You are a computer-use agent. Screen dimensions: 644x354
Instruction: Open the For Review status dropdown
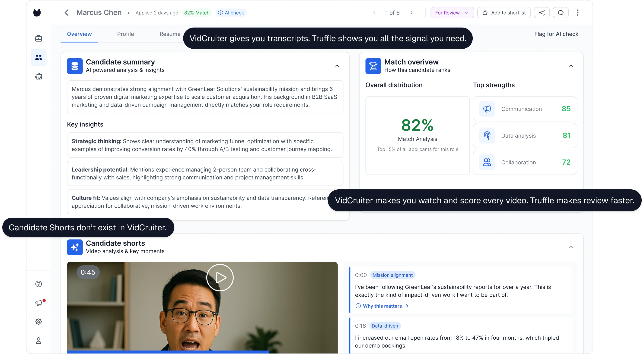(x=452, y=13)
